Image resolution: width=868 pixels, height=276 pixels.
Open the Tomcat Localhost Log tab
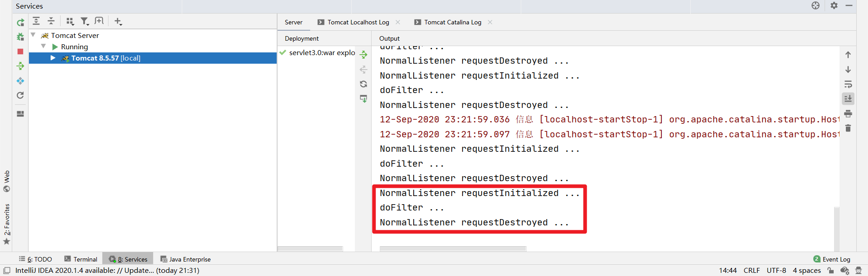[x=358, y=22]
